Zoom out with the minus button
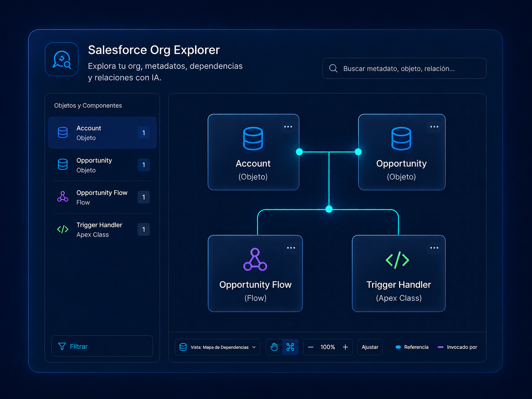The image size is (532, 399). 311,347
